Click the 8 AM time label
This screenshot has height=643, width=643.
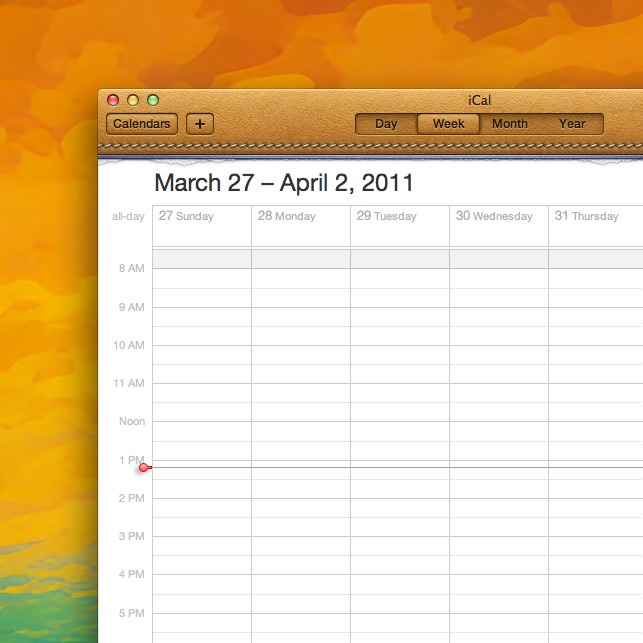coord(132,268)
